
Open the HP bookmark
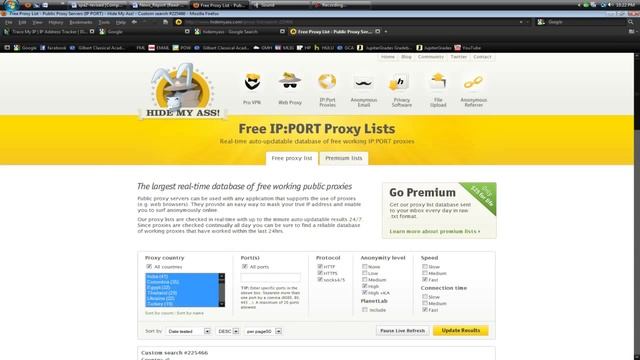[x=304, y=48]
